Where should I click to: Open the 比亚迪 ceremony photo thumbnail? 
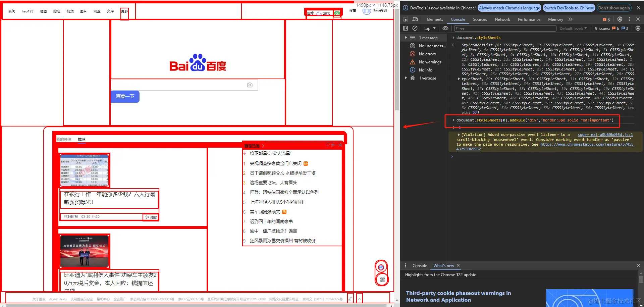(x=85, y=251)
